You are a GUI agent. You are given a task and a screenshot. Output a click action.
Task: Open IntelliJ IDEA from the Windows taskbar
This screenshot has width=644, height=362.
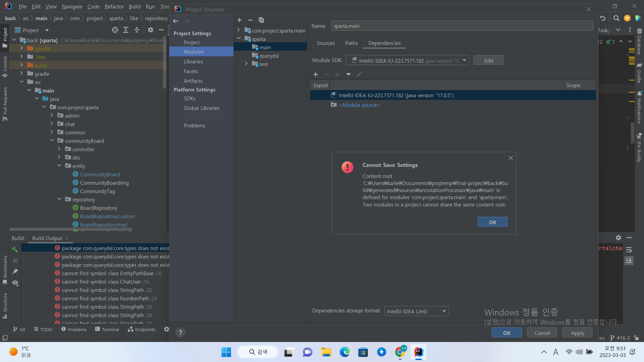point(418,352)
